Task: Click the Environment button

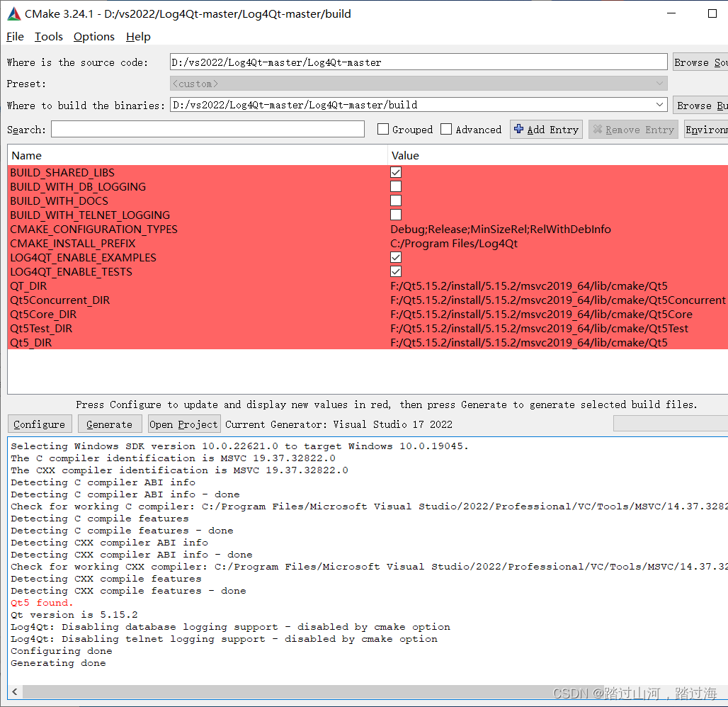Action: [x=706, y=130]
